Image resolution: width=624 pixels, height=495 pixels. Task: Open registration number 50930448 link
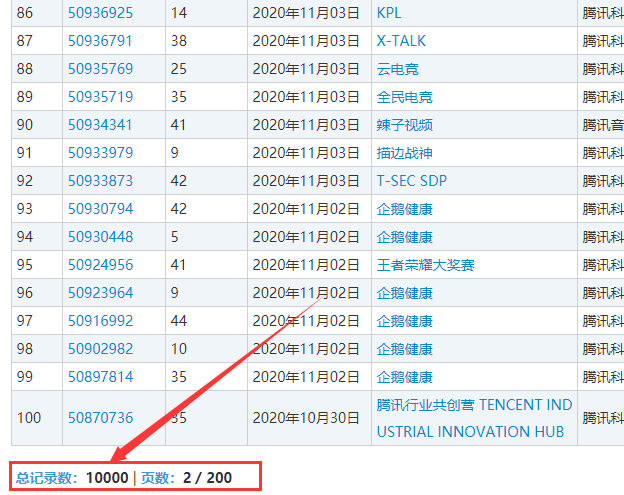tap(100, 237)
